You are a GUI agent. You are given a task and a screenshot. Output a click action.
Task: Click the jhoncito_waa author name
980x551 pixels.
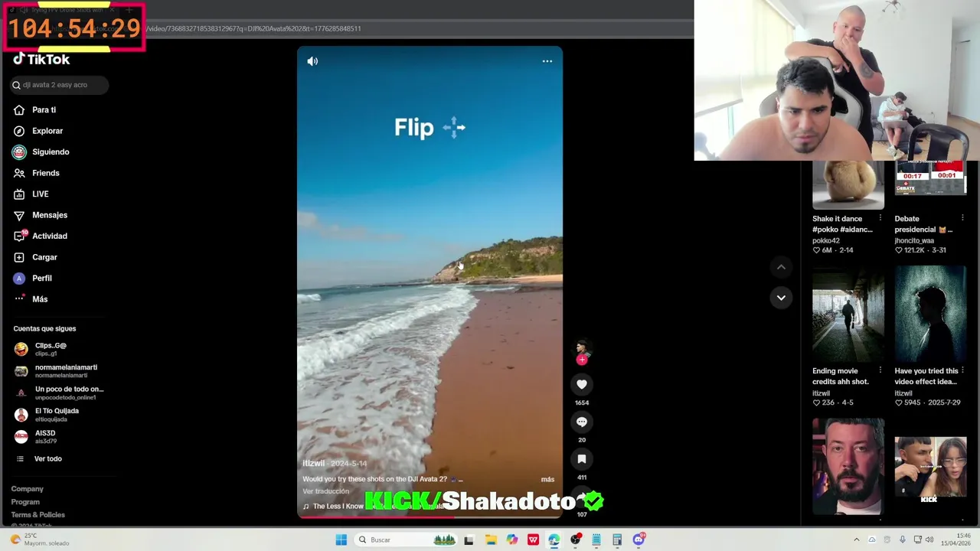(914, 240)
